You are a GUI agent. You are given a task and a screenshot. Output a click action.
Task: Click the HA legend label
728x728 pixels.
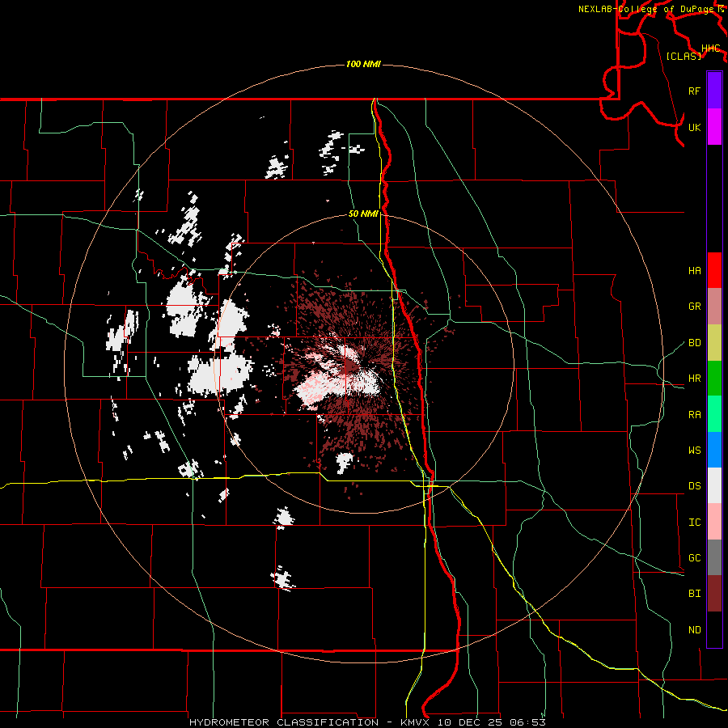[694, 270]
